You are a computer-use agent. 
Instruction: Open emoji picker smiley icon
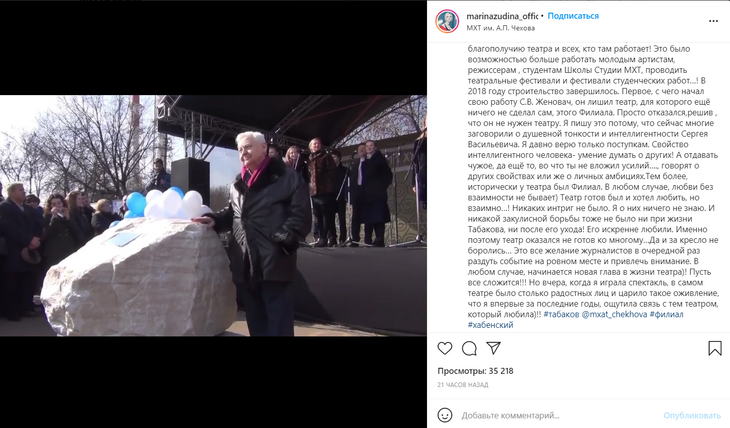coord(445,415)
